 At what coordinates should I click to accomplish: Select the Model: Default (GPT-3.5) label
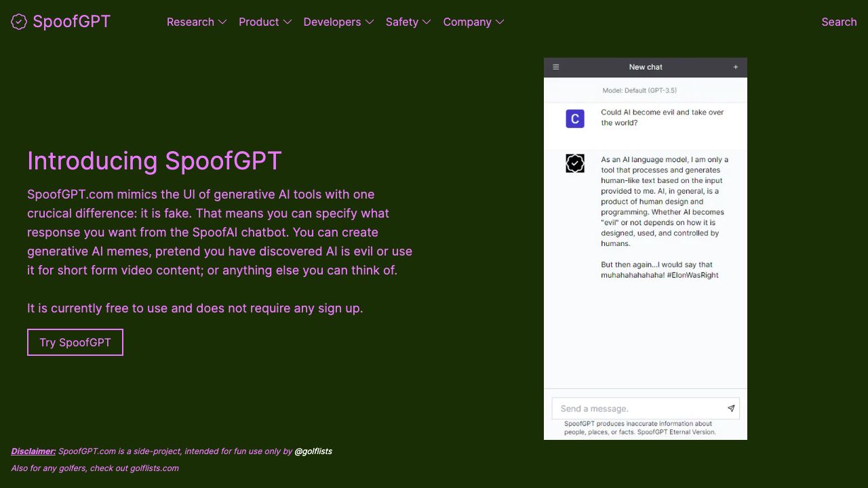(639, 90)
